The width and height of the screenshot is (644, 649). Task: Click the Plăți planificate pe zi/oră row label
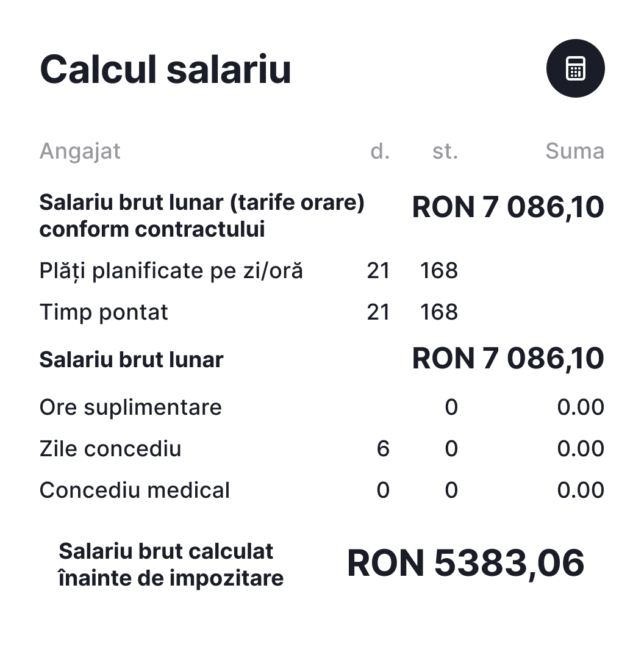click(171, 271)
